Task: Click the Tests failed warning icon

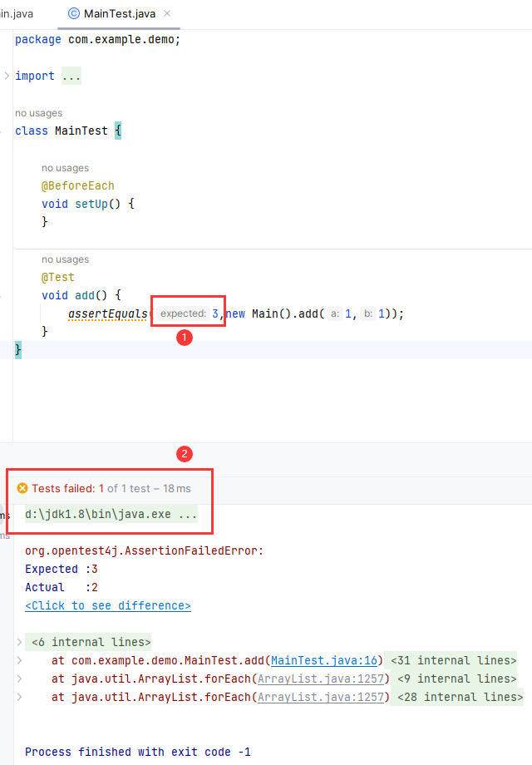Action: point(22,489)
